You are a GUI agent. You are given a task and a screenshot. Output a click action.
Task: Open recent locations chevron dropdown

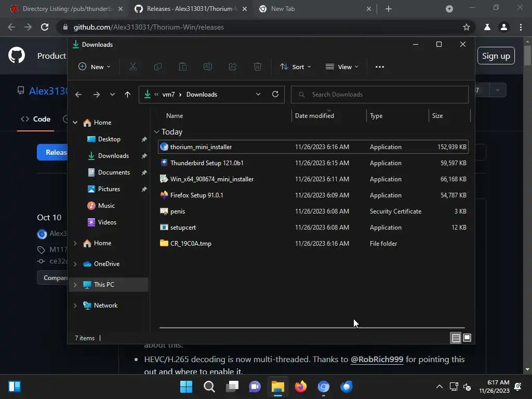[112, 95]
